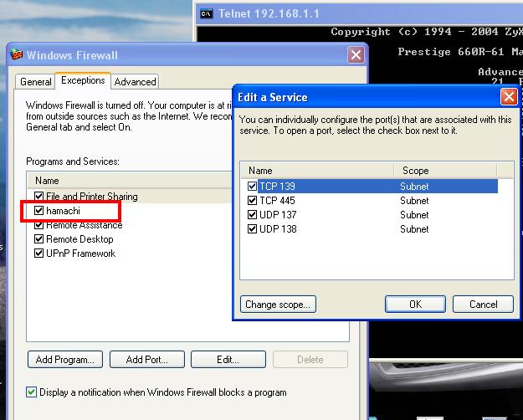Close the Windows Firewall window
The width and height of the screenshot is (523, 420).
(x=356, y=54)
